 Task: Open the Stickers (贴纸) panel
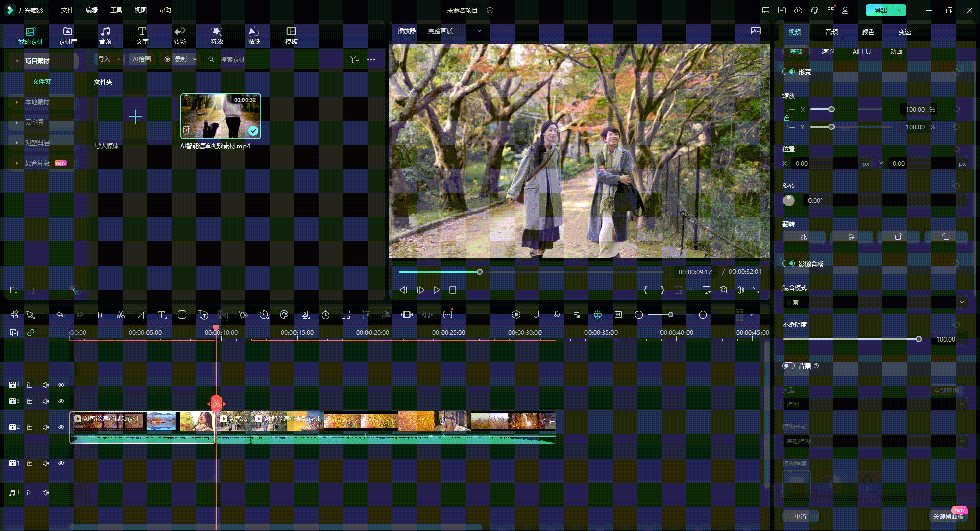pos(254,36)
